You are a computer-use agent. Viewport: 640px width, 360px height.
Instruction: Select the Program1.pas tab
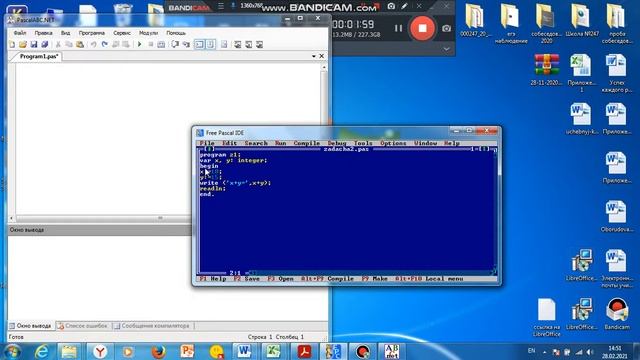[x=39, y=56]
